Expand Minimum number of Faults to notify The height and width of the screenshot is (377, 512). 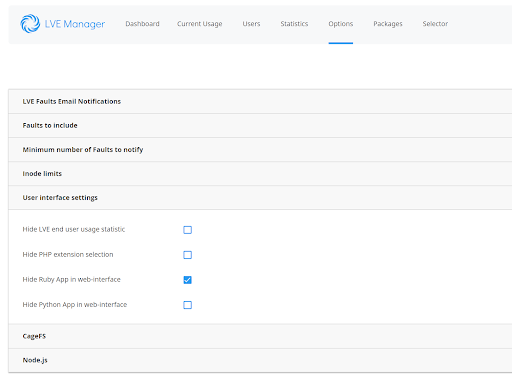(x=260, y=150)
